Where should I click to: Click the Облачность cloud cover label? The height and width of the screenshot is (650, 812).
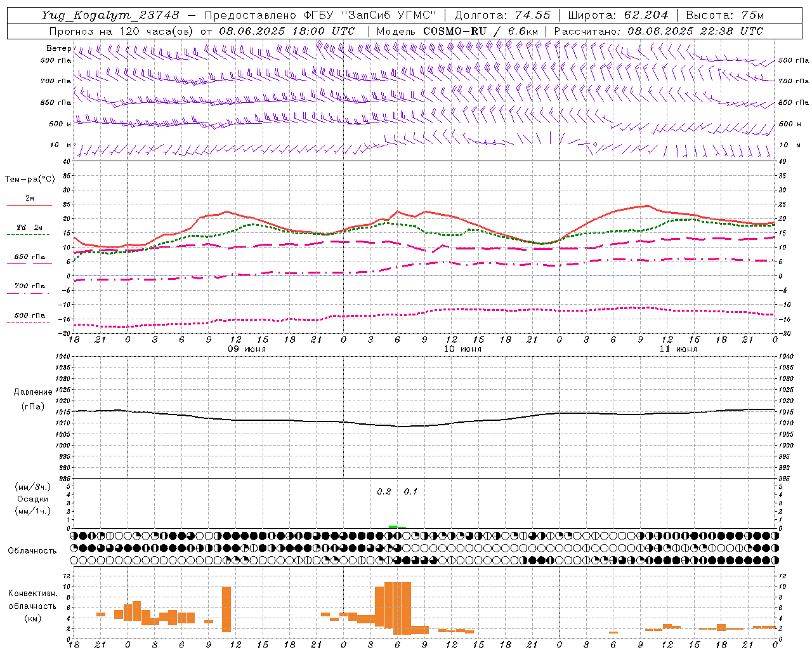pyautogui.click(x=32, y=551)
